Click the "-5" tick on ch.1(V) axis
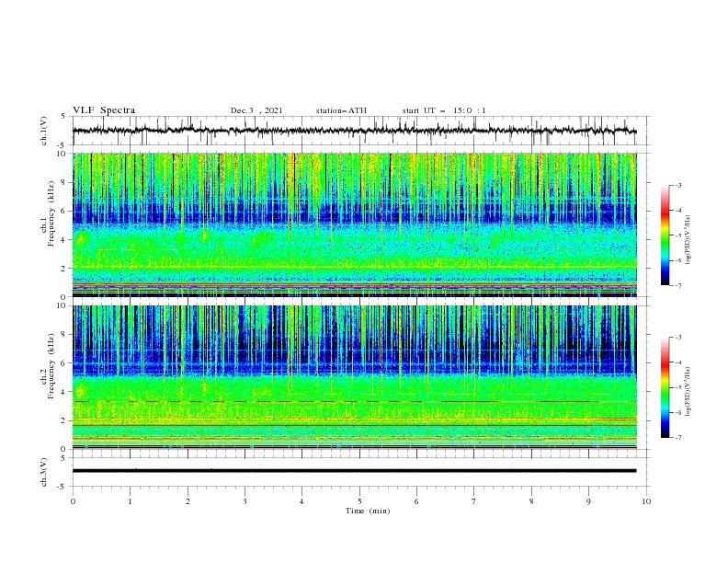Viewport: 728px width, 563px height. pyautogui.click(x=63, y=145)
